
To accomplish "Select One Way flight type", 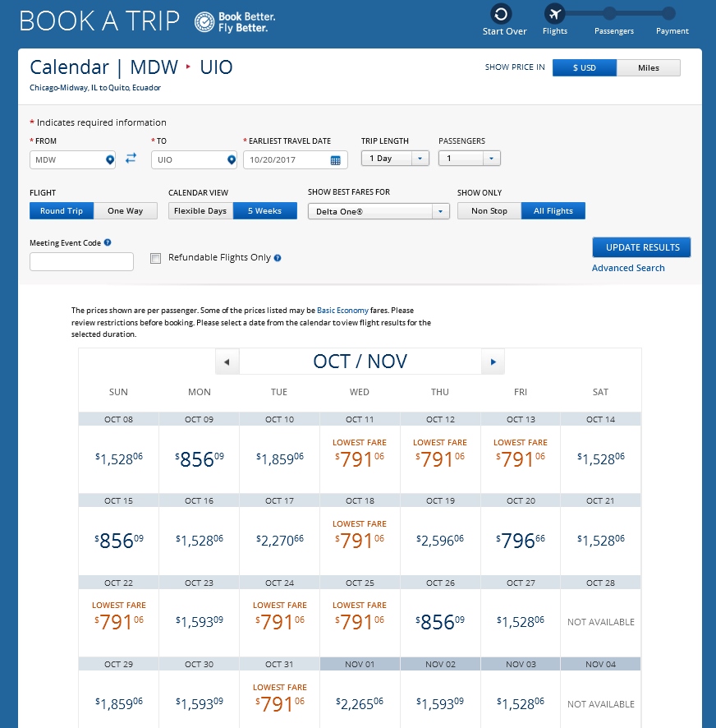I will (126, 211).
